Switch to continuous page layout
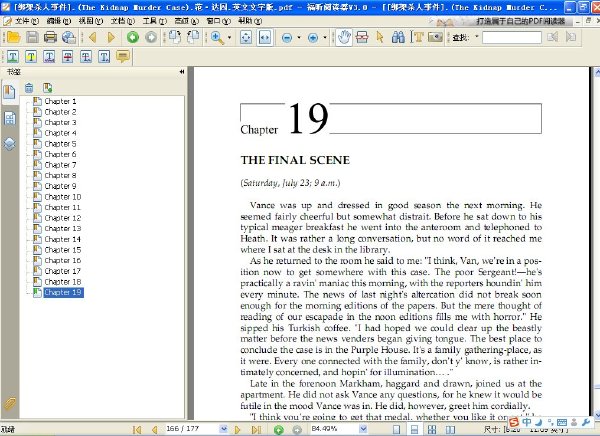 (x=414, y=429)
